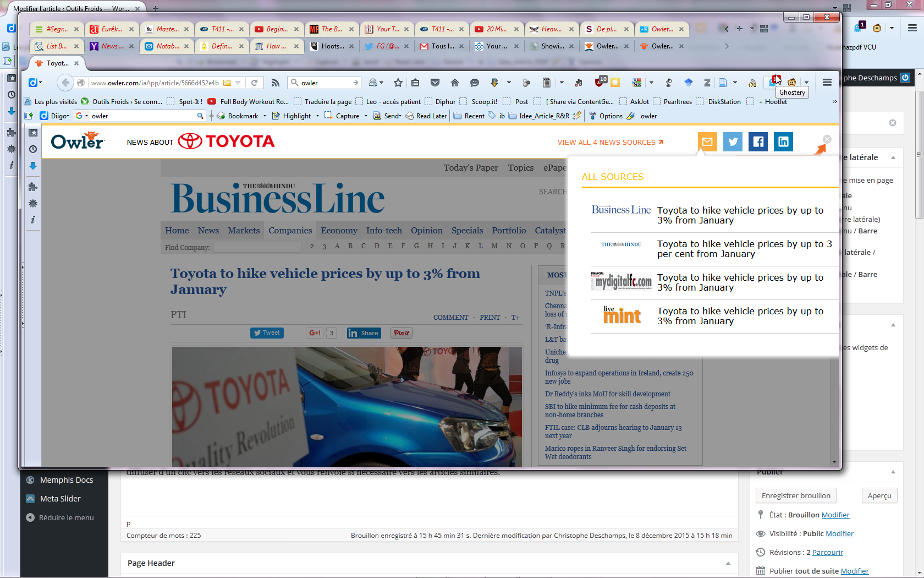Open BusinessLine Info-tech menu
The image size is (924, 578).
[384, 231]
